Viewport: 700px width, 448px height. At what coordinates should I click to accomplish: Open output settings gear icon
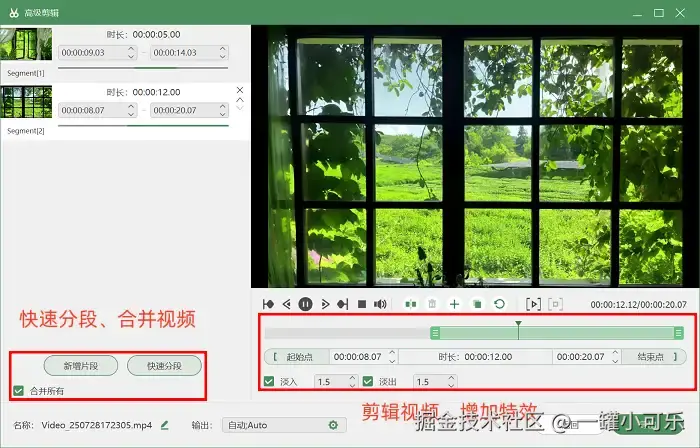click(x=333, y=425)
